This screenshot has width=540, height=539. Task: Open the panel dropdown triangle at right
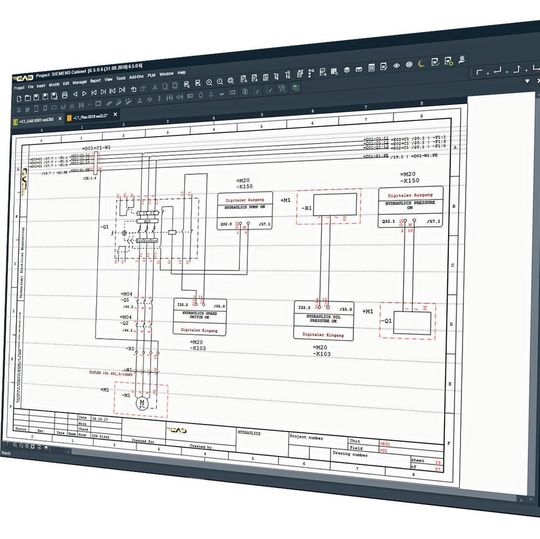pyautogui.click(x=527, y=81)
